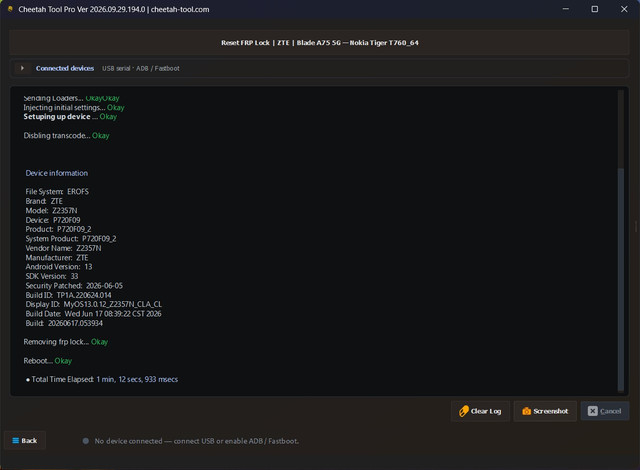Click the camera icon on Screenshot
Image resolution: width=640 pixels, height=470 pixels.
(x=527, y=411)
